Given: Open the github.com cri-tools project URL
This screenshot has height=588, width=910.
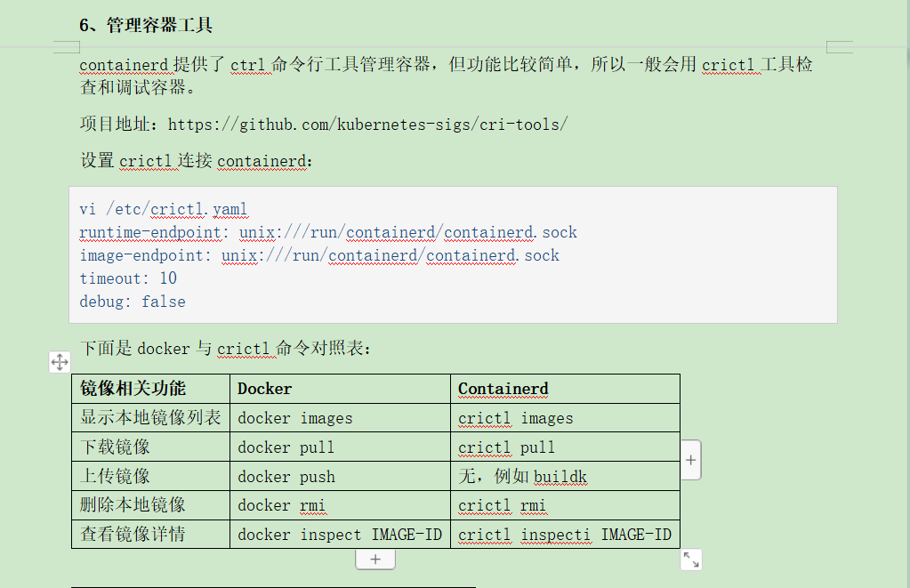Looking at the screenshot, I should point(368,125).
